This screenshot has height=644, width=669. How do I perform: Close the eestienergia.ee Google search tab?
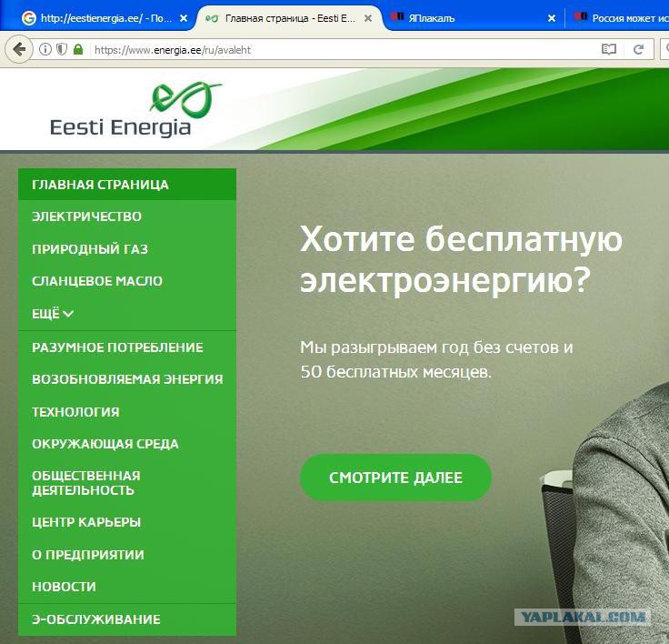click(184, 18)
